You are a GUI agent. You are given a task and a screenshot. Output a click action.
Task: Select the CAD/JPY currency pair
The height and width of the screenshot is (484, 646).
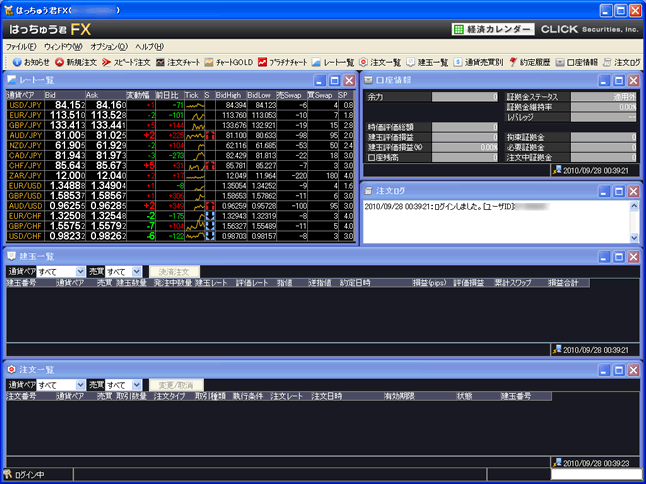[x=25, y=155]
